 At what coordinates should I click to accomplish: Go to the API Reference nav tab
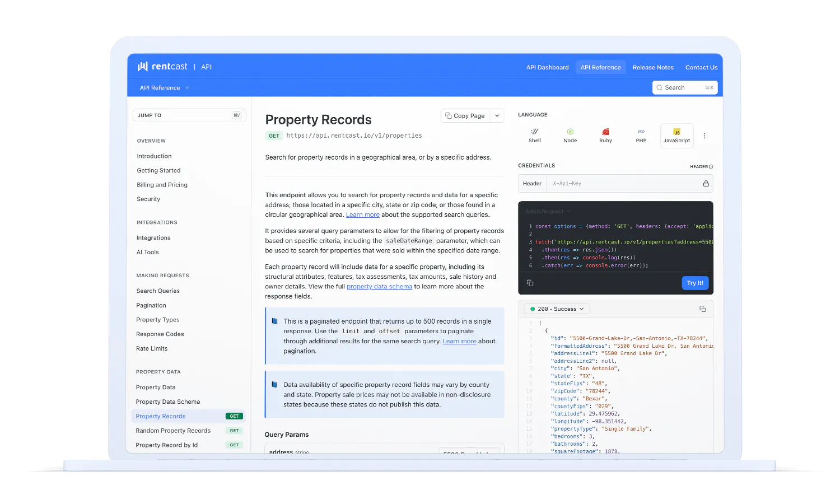click(x=600, y=67)
